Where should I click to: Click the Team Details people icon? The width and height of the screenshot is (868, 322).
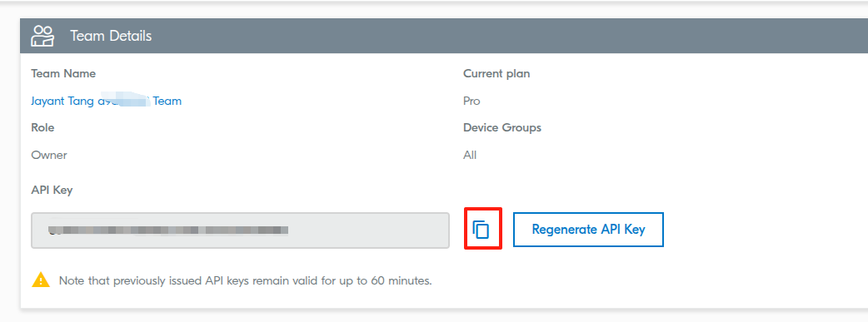42,36
